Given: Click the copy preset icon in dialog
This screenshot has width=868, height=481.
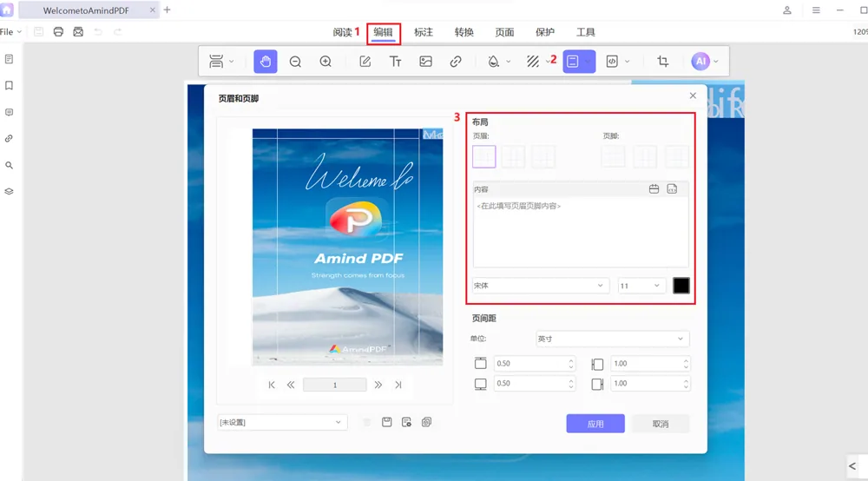Looking at the screenshot, I should 426,422.
